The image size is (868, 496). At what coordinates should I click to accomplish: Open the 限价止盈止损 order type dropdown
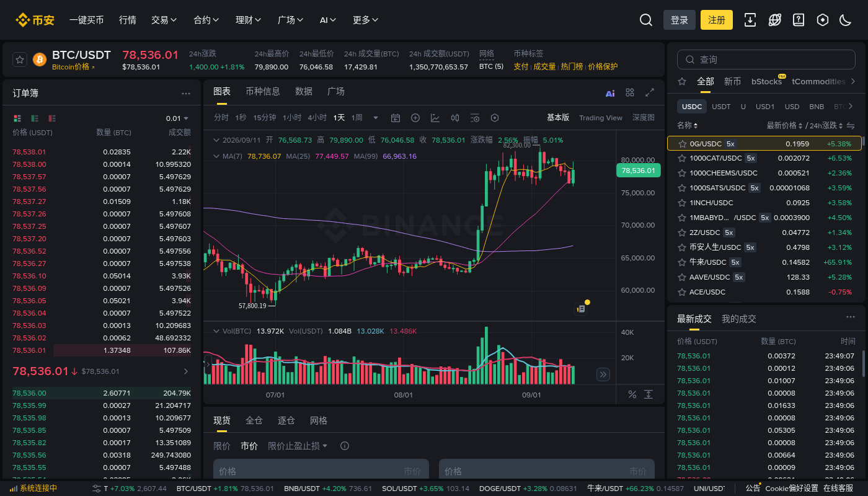[298, 446]
